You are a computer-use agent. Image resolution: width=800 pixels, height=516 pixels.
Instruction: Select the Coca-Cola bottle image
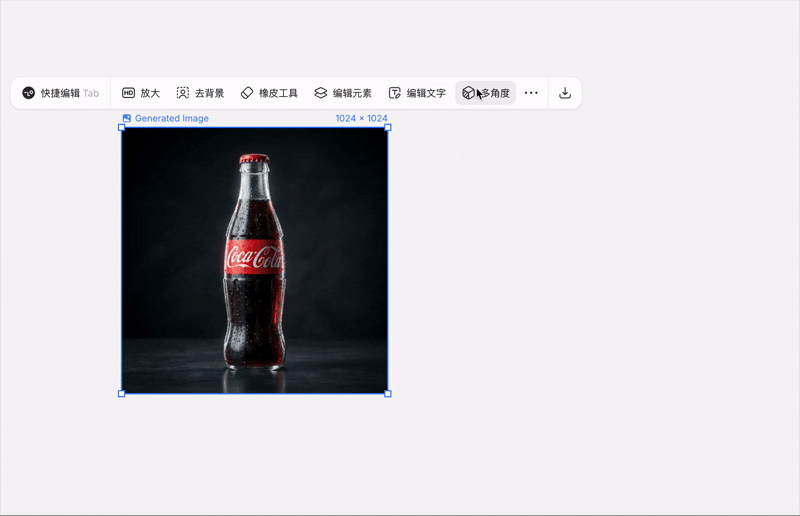click(x=255, y=261)
